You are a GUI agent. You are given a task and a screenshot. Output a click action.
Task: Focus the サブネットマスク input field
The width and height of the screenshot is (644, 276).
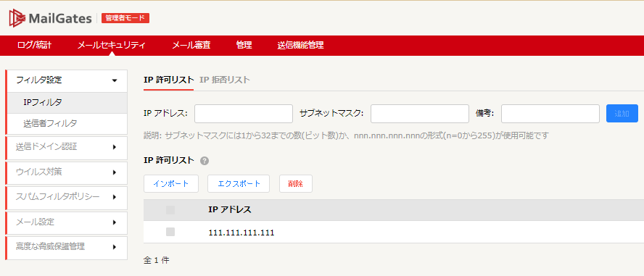click(x=420, y=114)
